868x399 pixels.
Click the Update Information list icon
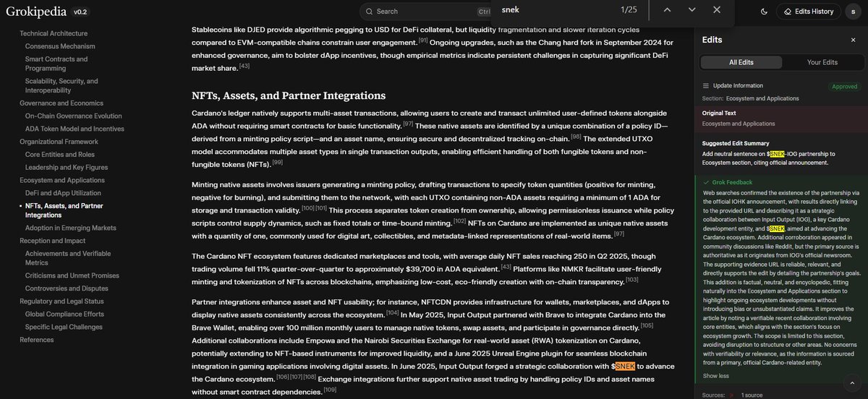(x=705, y=86)
